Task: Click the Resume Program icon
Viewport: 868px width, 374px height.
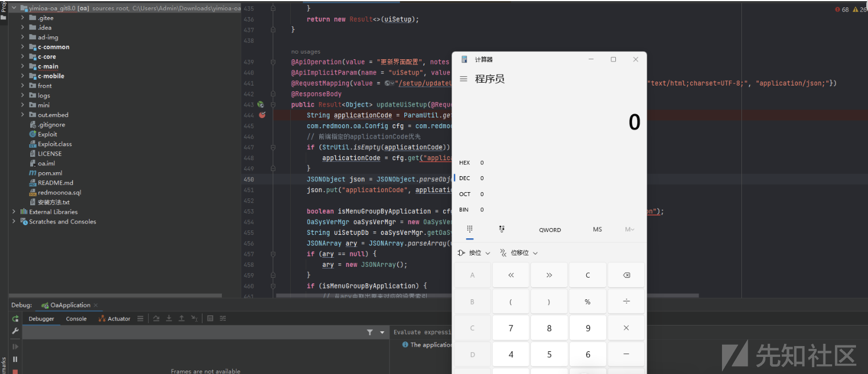Action: pos(15,347)
